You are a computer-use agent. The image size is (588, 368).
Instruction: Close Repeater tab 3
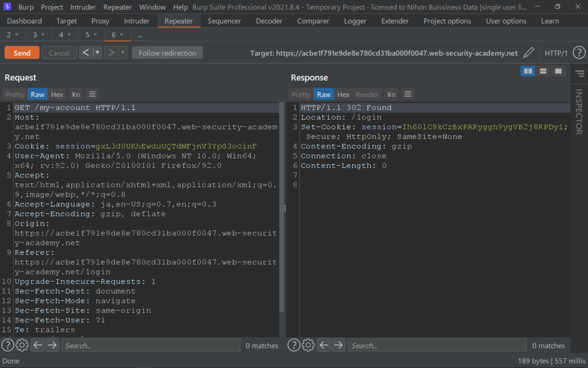point(43,35)
